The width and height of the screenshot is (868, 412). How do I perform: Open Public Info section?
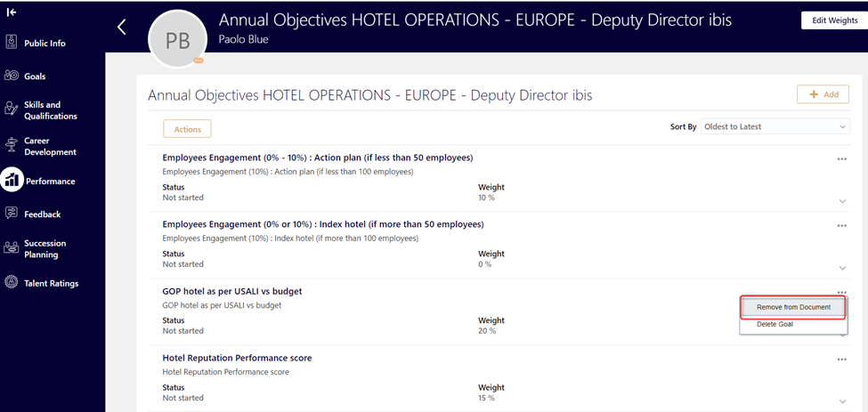(x=45, y=43)
